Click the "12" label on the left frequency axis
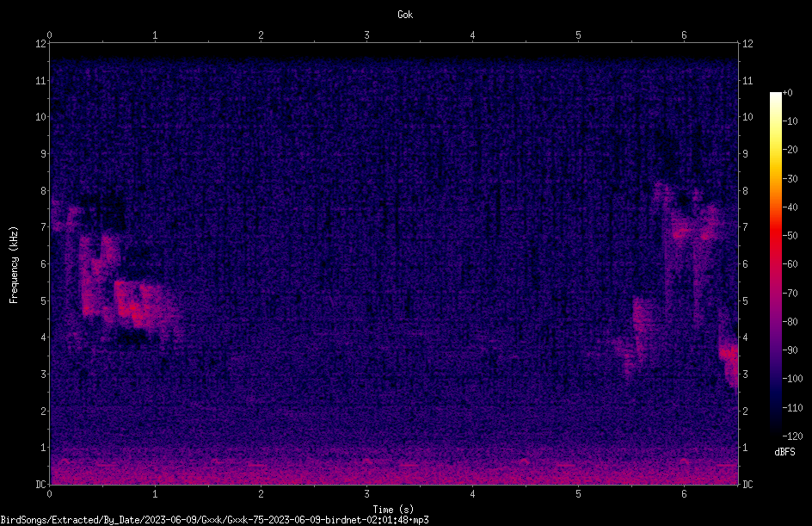Viewport: 812px width, 526px height. tap(40, 44)
